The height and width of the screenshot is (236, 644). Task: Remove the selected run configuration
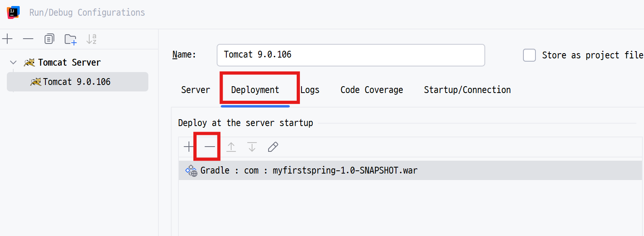pyautogui.click(x=28, y=39)
